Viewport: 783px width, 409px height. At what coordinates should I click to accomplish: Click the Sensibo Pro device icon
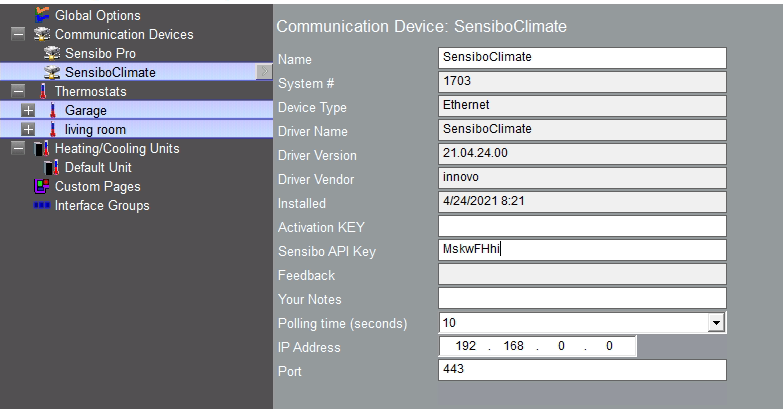tap(52, 53)
